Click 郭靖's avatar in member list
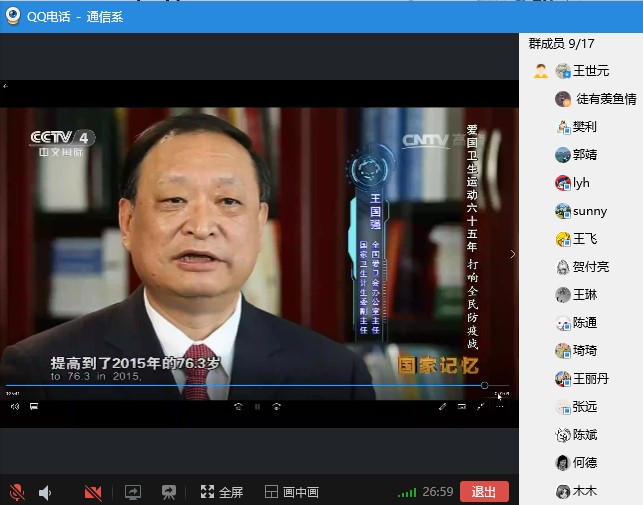This screenshot has height=505, width=643. pos(563,155)
